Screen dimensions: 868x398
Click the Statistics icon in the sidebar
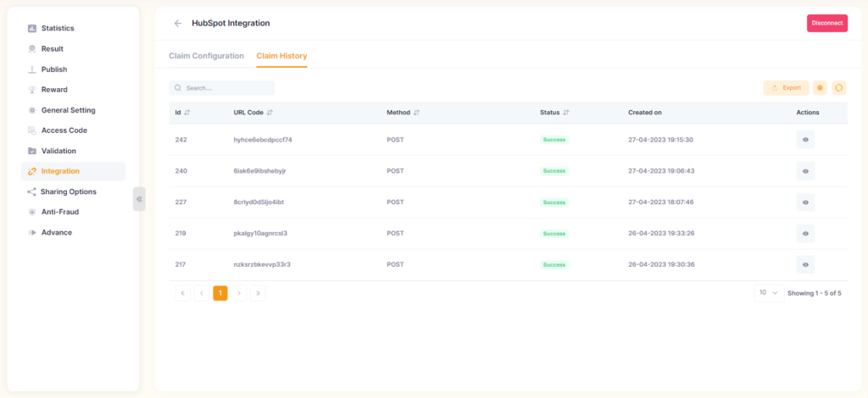pos(32,28)
